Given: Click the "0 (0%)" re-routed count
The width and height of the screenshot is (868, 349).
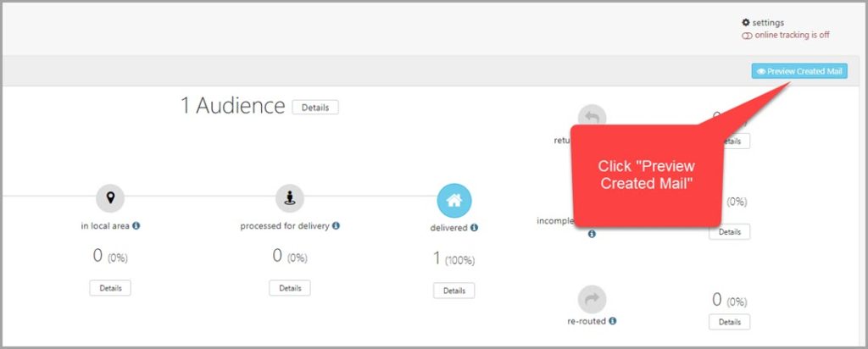Looking at the screenshot, I should (730, 301).
